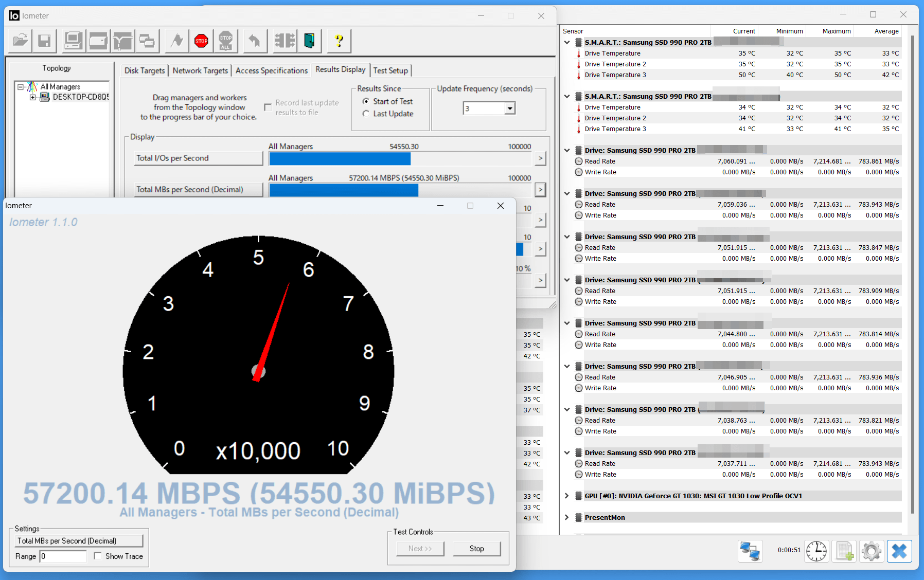The width and height of the screenshot is (924, 580).
Task: Select the Results Display tab
Action: 341,69
